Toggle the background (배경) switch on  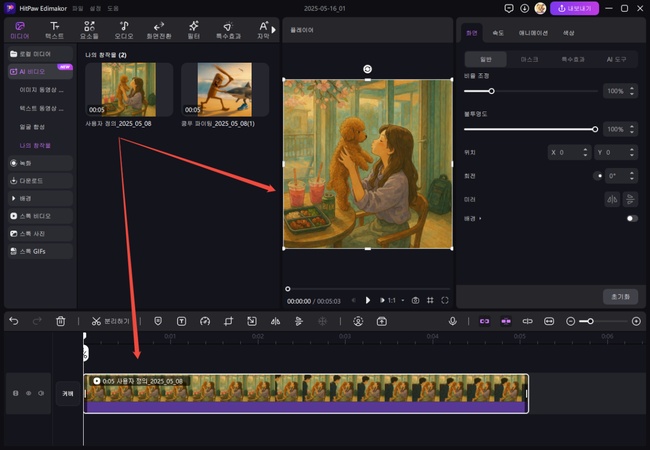(632, 218)
